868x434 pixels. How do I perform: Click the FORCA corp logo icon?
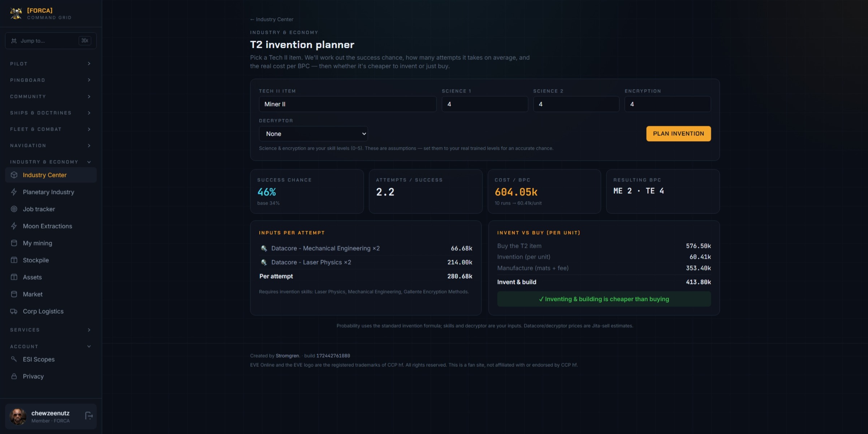click(16, 13)
